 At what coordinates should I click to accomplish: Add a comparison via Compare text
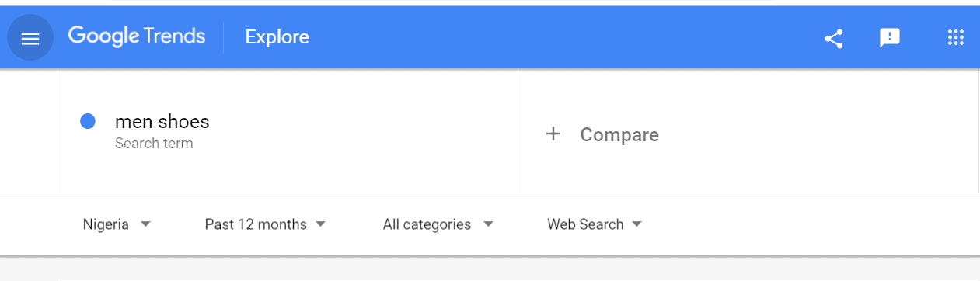pos(619,135)
